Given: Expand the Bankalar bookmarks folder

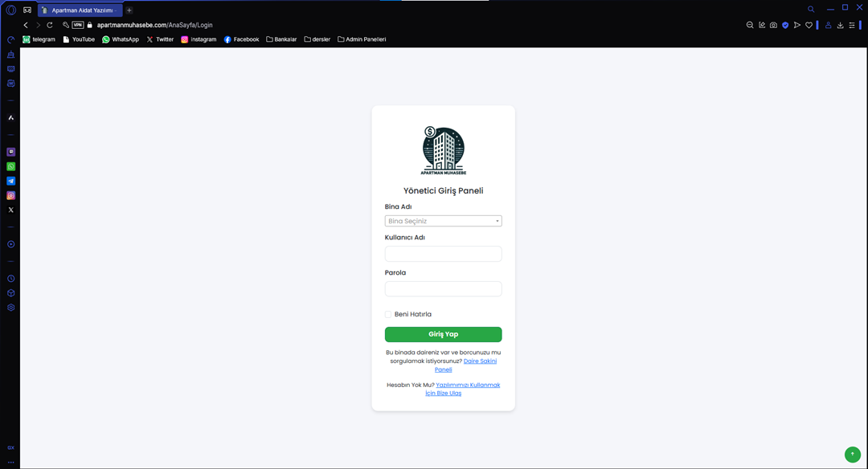Looking at the screenshot, I should (281, 39).
